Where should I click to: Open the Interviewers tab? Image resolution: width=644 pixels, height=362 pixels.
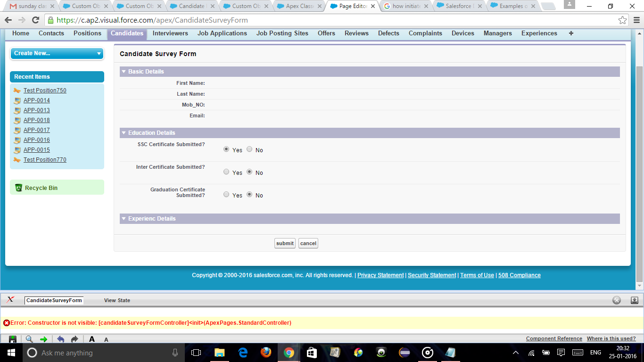point(170,33)
